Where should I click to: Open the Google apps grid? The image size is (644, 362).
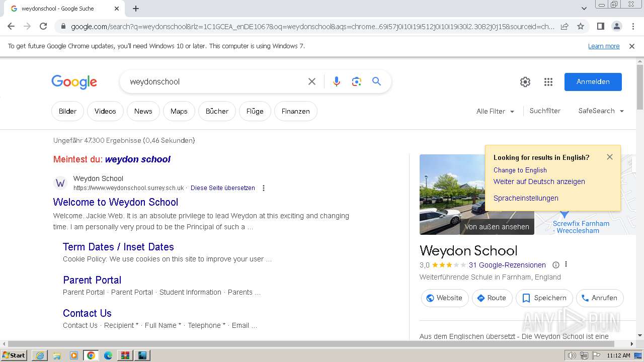[x=548, y=82]
